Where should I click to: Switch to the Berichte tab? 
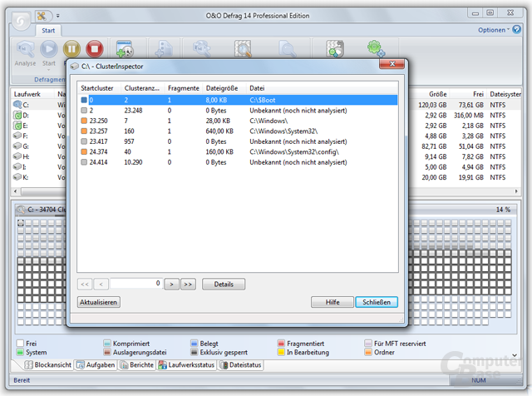pos(137,364)
